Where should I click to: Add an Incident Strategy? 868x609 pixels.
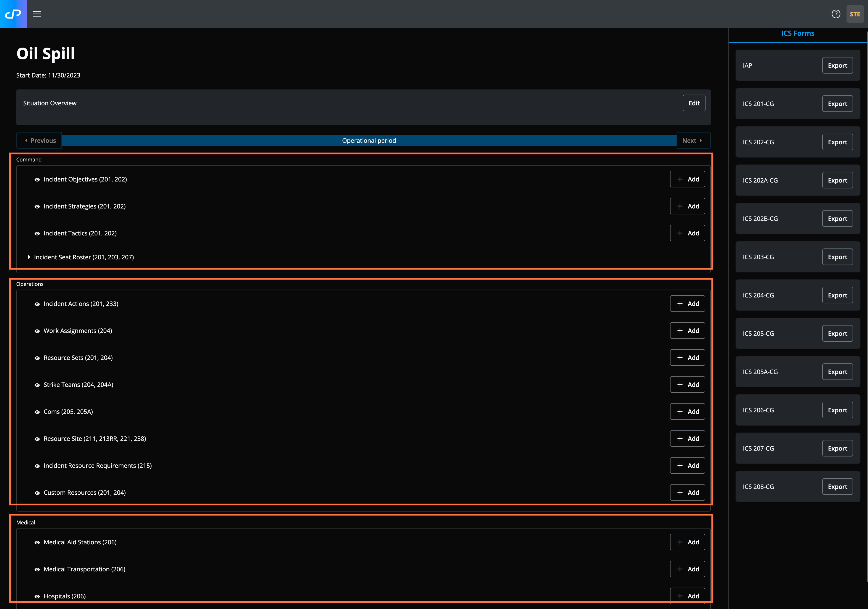click(687, 206)
